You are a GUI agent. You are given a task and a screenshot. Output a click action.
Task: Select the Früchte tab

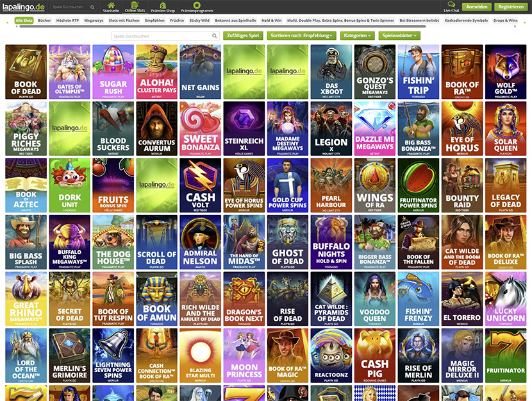tap(177, 21)
